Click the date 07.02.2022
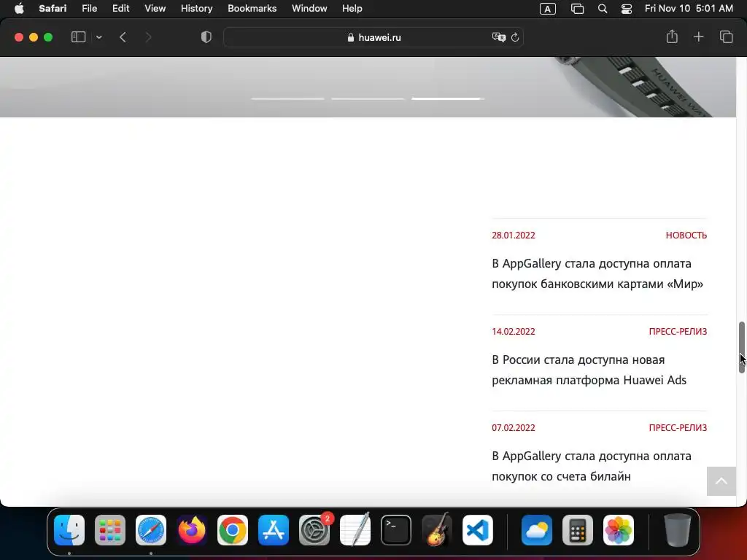This screenshot has height=560, width=747. (513, 427)
